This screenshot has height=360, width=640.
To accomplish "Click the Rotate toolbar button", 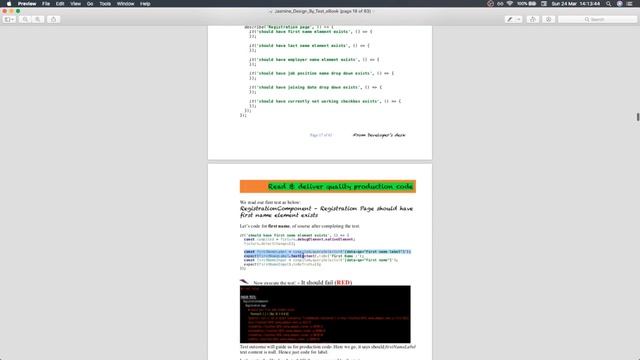I will [x=533, y=19].
